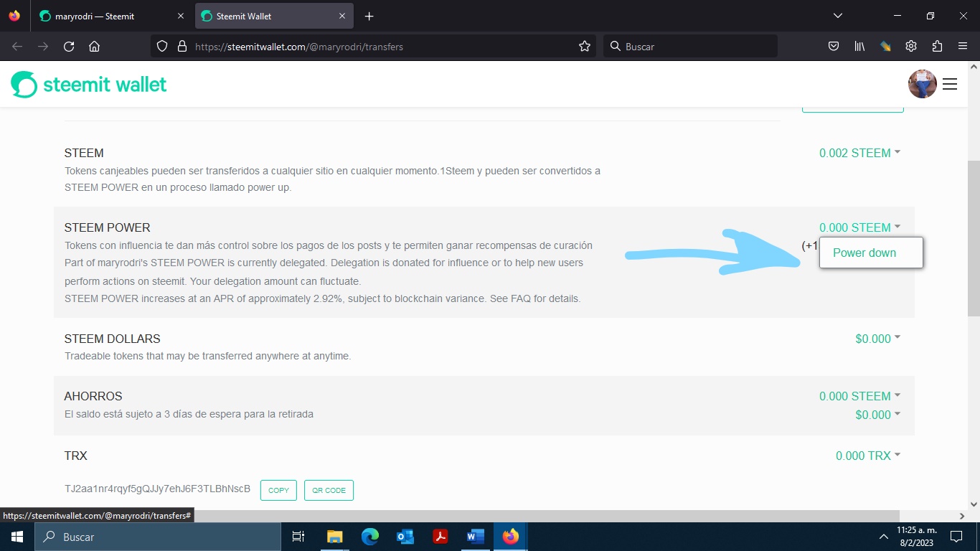Open Microsoft Word from the taskbar
980x551 pixels.
click(476, 537)
